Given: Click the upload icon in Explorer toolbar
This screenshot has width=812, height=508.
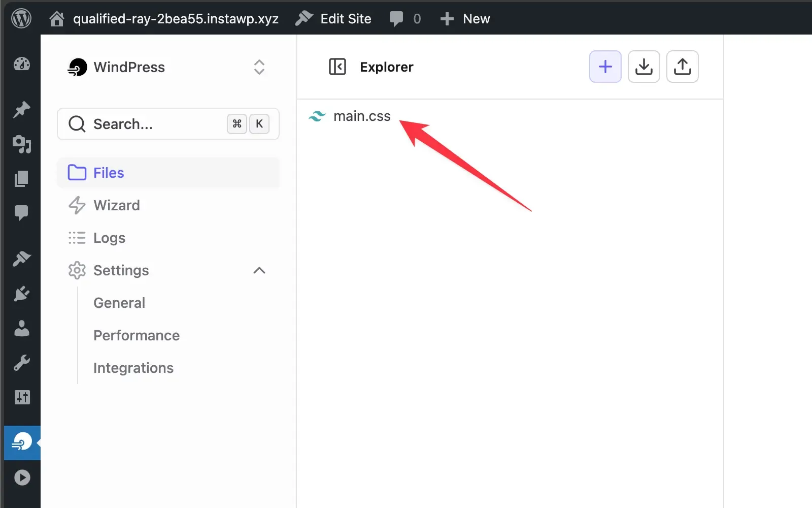Looking at the screenshot, I should pos(682,67).
